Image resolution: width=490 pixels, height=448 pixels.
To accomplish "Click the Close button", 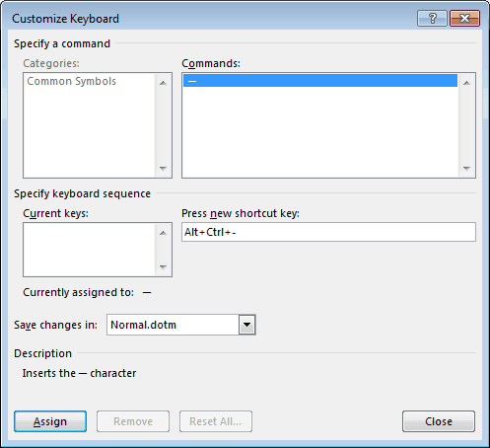I will (439, 421).
